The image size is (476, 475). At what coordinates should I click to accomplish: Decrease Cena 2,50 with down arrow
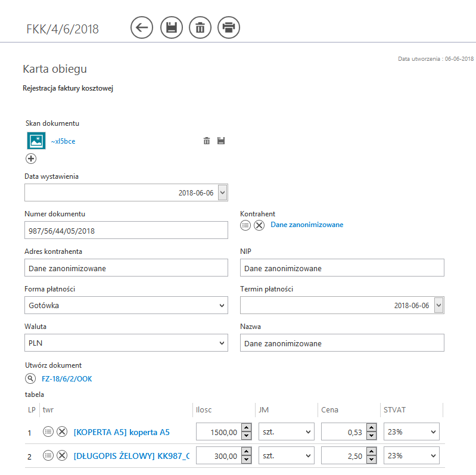372,460
